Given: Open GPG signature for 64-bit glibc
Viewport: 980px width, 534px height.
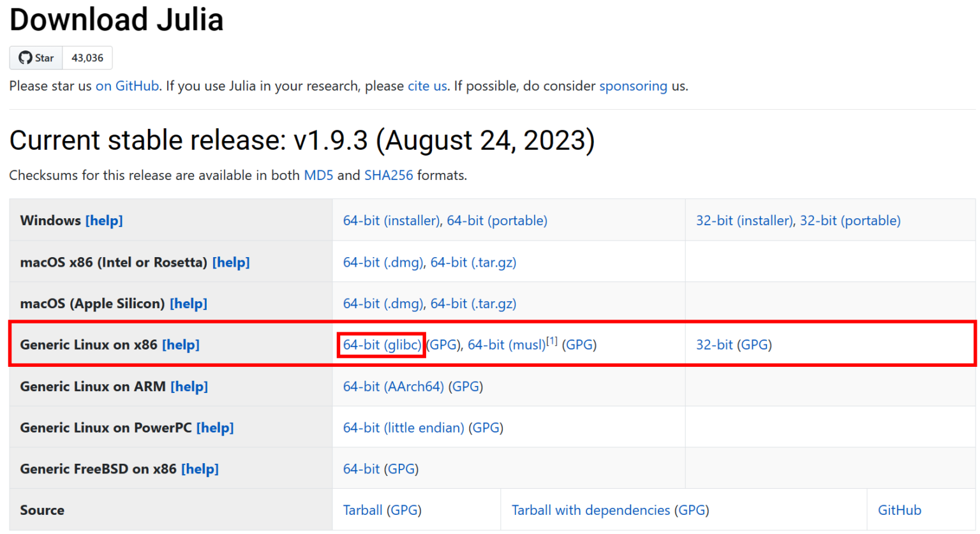Looking at the screenshot, I should pyautogui.click(x=443, y=345).
